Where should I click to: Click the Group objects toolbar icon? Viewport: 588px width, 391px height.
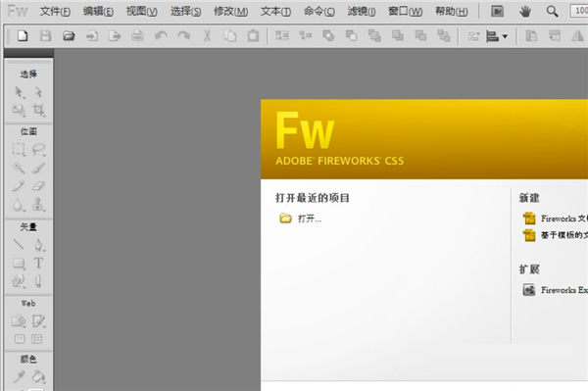[282, 35]
